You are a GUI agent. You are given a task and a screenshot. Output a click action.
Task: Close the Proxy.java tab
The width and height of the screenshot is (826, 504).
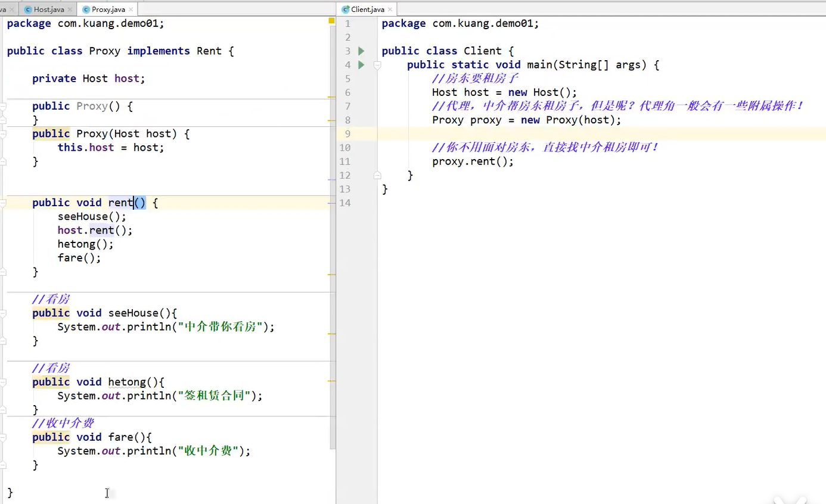click(131, 10)
